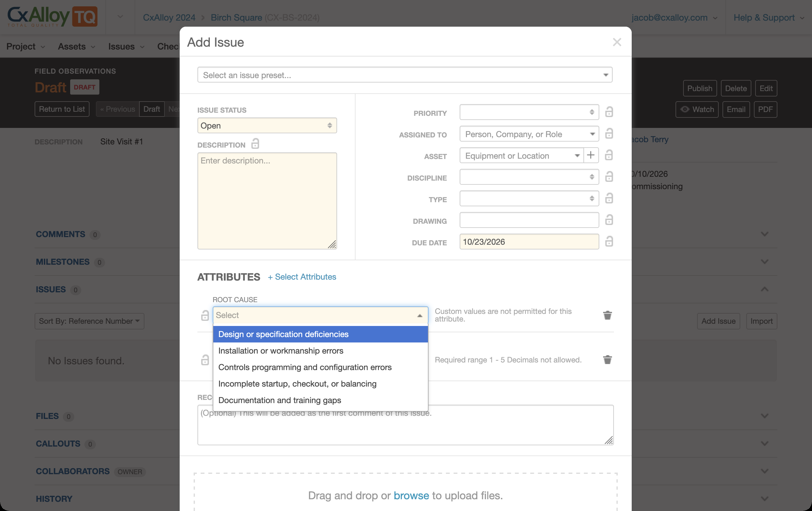Click the Edit button in header
The height and width of the screenshot is (511, 812).
click(766, 88)
